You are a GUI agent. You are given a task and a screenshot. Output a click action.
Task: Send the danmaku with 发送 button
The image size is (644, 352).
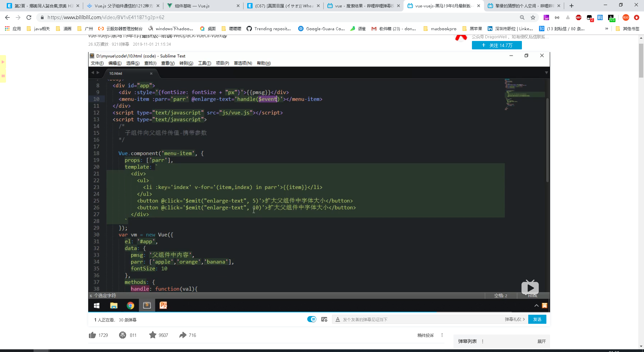537,319
